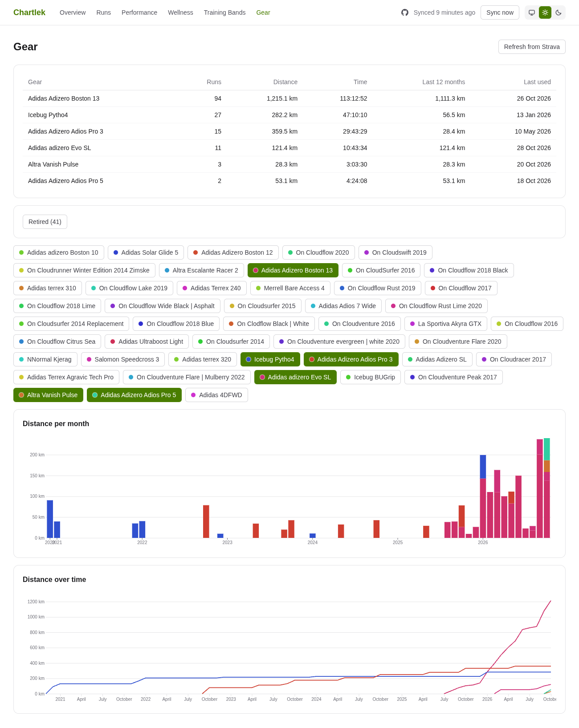Click the Sync now button

tap(500, 12)
